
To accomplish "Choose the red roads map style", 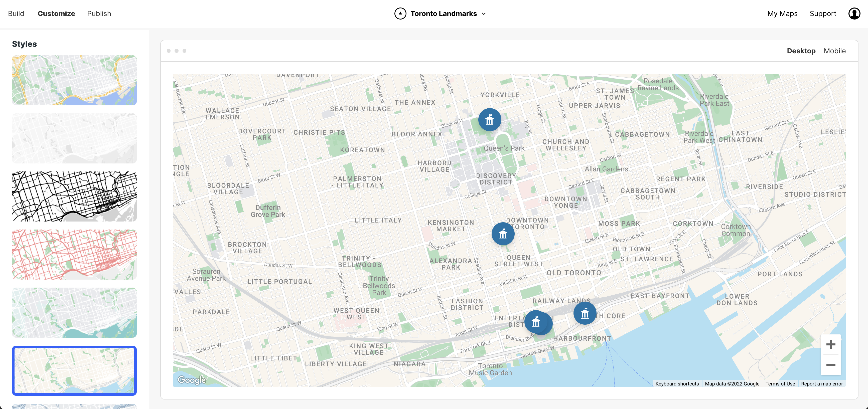I will (74, 254).
